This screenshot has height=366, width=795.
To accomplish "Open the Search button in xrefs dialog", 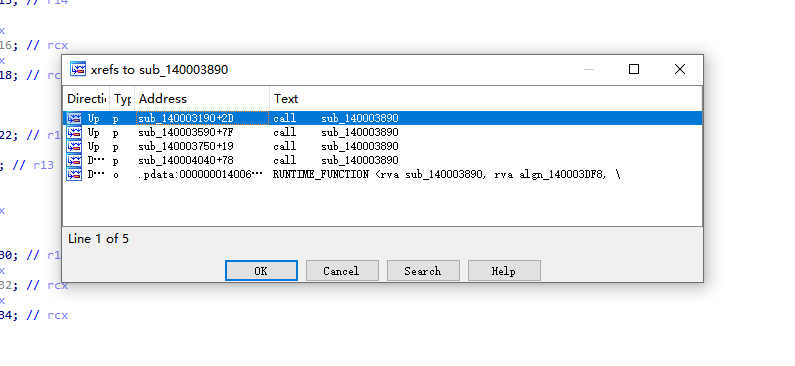I will click(423, 271).
